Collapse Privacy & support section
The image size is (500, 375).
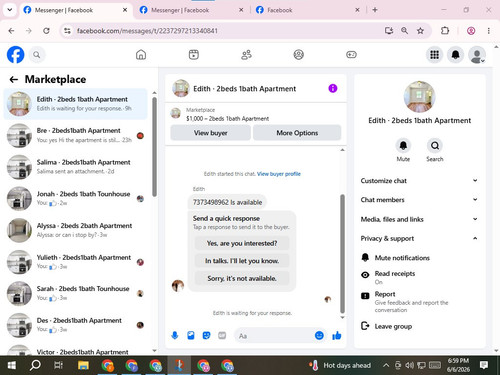tap(419, 238)
